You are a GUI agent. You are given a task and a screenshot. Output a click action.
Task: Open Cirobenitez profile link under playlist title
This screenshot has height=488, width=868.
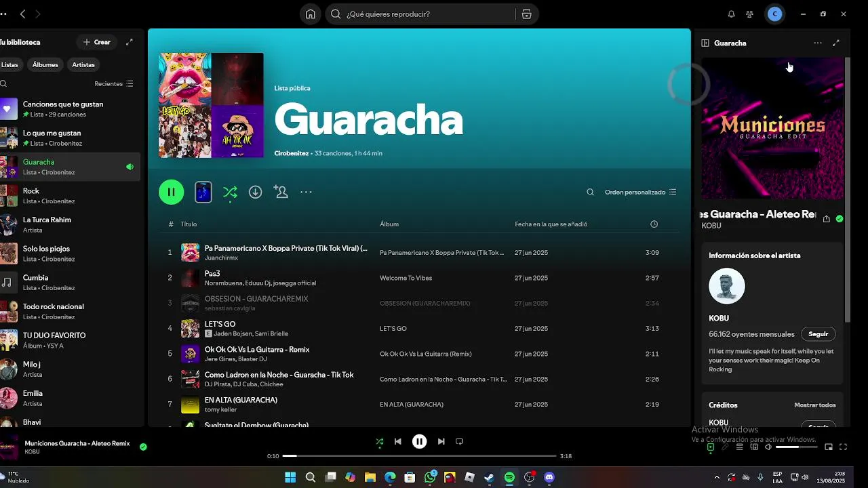292,153
